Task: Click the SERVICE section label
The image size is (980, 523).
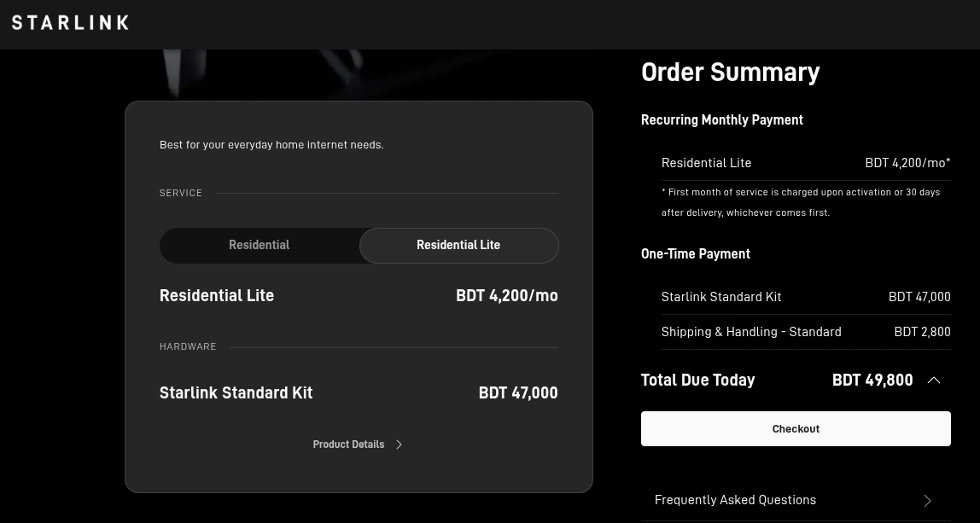Action: pos(181,193)
